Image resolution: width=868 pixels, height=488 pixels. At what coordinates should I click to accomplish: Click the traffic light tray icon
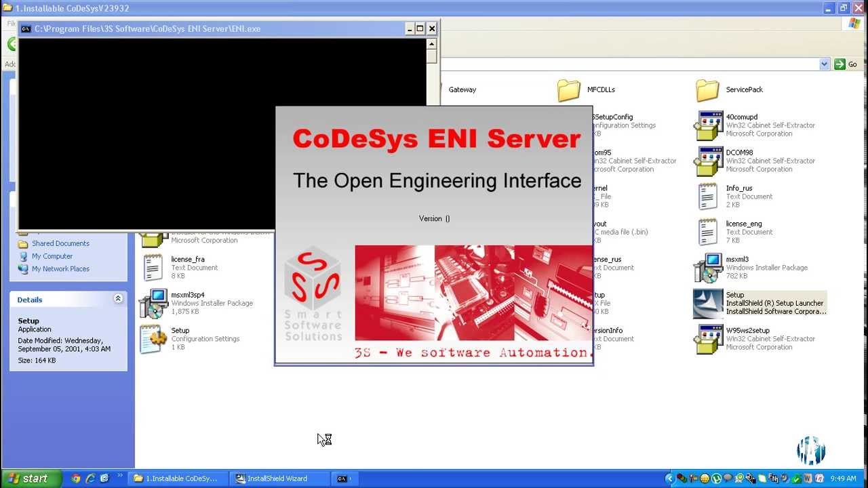(x=682, y=479)
